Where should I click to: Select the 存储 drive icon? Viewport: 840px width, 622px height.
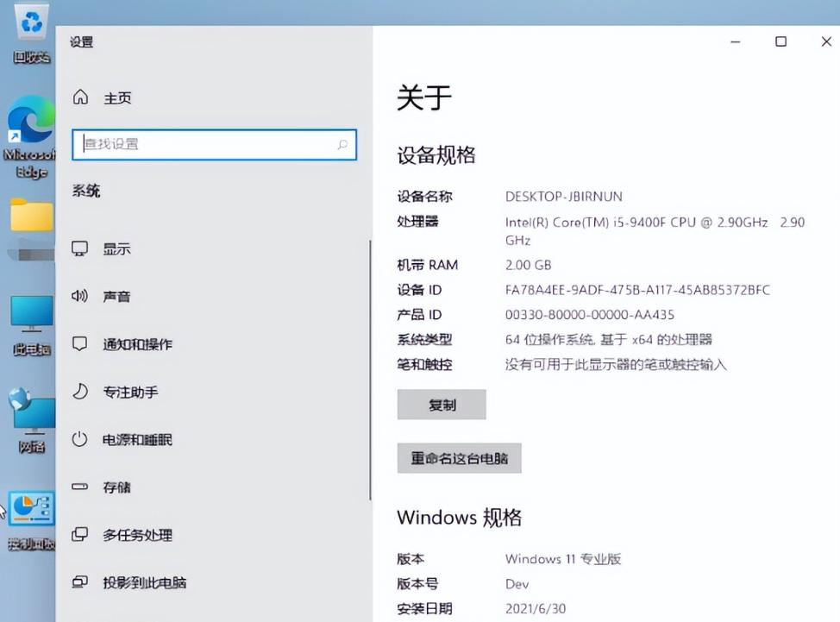point(80,487)
